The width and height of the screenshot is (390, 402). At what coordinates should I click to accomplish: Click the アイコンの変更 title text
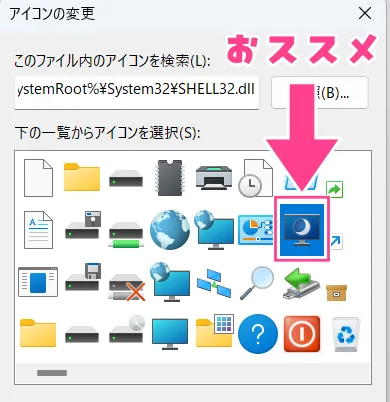click(x=52, y=14)
